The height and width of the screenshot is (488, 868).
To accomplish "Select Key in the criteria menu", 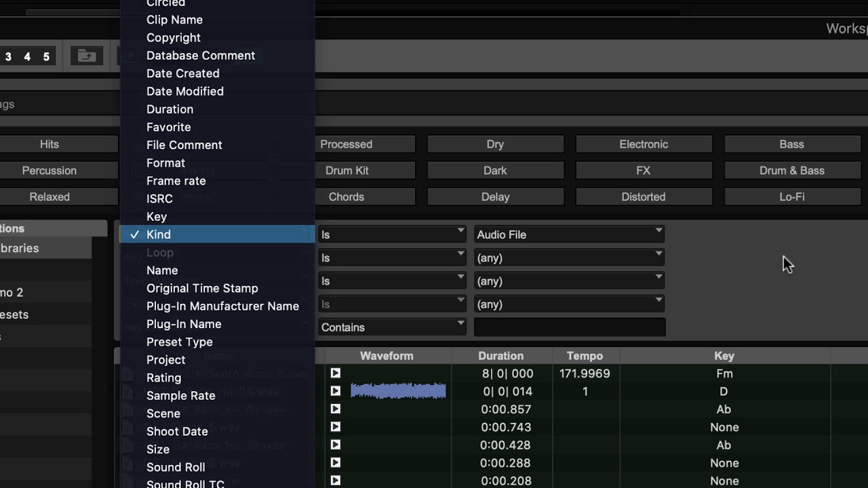I will click(217, 217).
